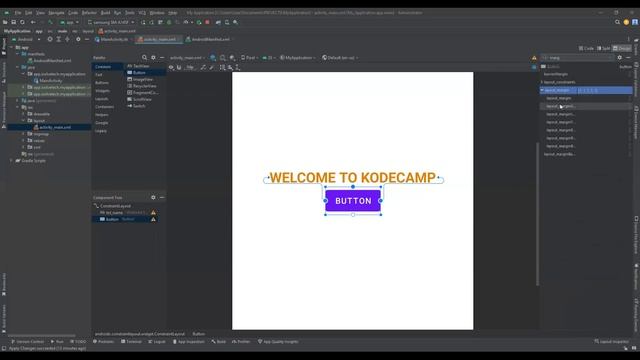
Task: Click the Sync/reload toolbar icon
Action: [22, 22]
